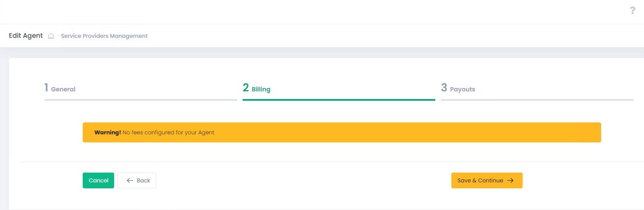644x210 pixels.
Task: Click the grey progress bar under Payouts
Action: 537,100
